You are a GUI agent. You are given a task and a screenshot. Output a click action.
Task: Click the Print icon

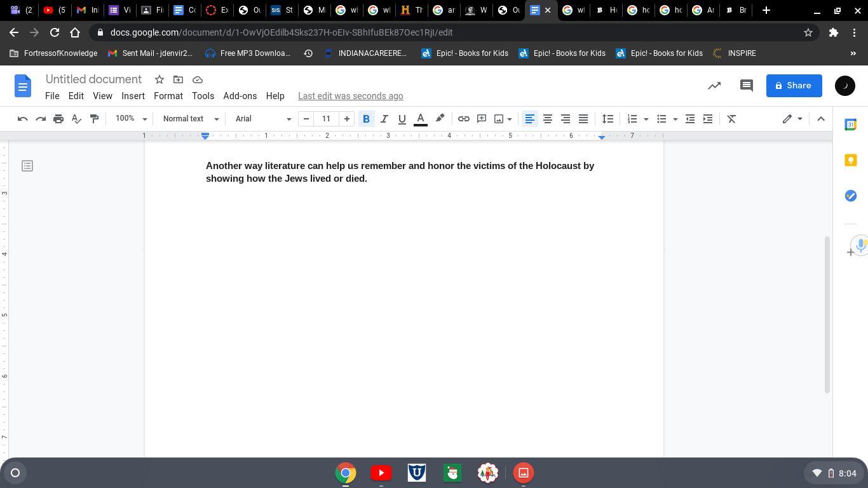pyautogui.click(x=58, y=119)
